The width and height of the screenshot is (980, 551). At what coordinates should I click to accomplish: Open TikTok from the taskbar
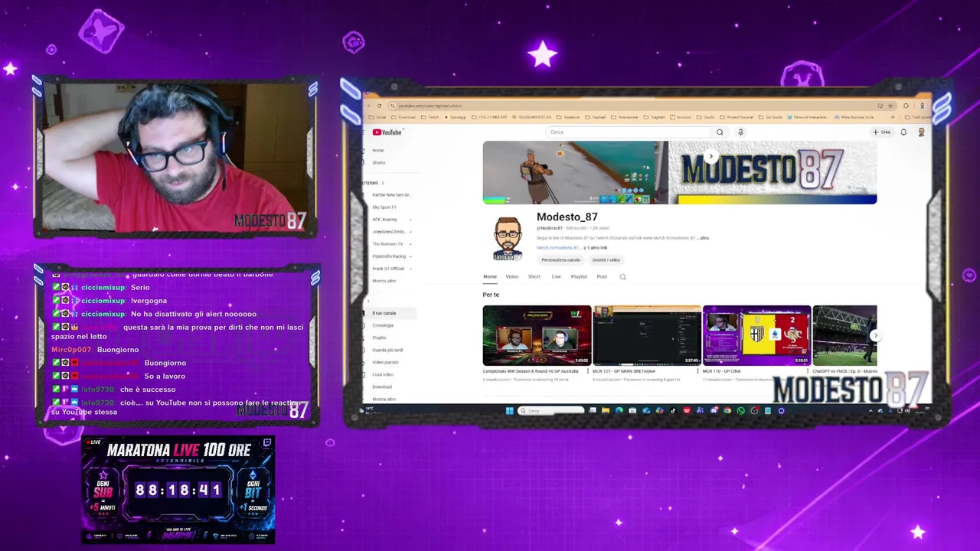[x=673, y=411]
